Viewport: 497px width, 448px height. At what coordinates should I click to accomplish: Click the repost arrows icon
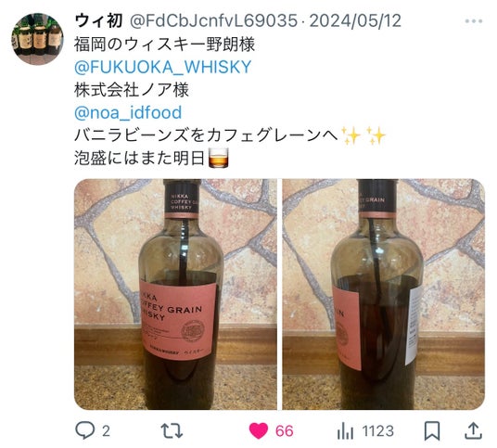coord(172,431)
